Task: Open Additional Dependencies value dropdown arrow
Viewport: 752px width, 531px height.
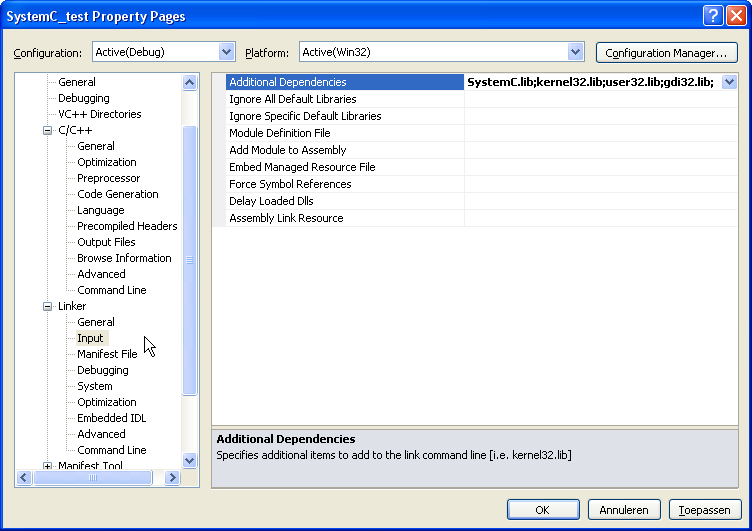Action: pyautogui.click(x=729, y=82)
